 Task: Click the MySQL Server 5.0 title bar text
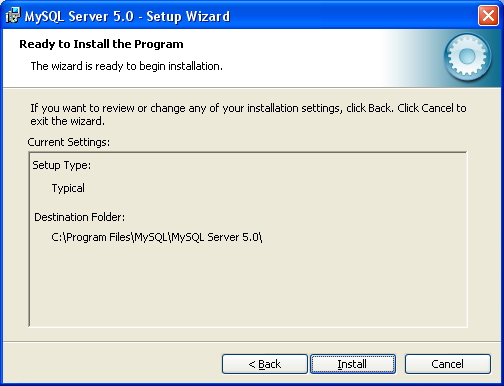point(127,16)
